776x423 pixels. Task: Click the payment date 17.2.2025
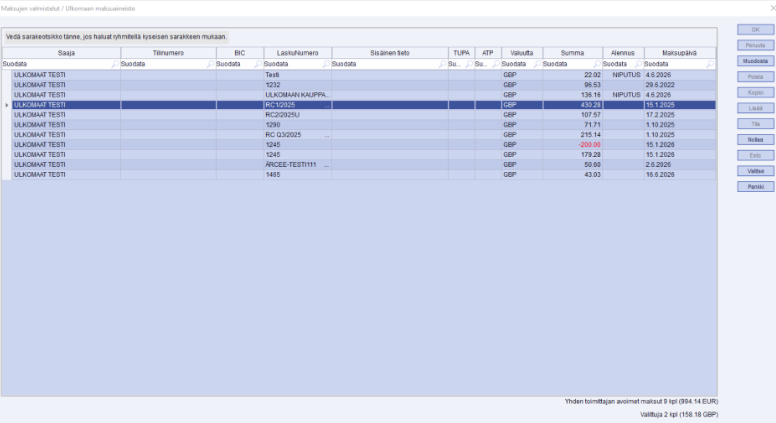[679, 115]
